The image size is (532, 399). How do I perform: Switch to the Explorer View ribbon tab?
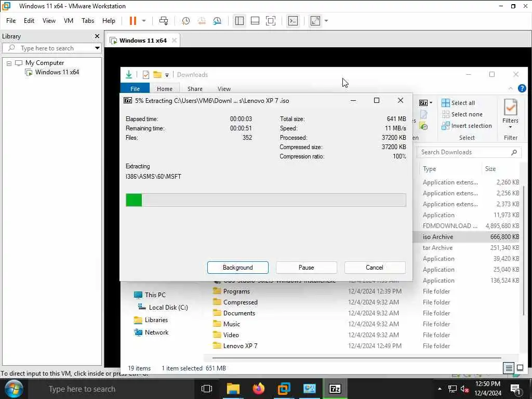pos(224,88)
